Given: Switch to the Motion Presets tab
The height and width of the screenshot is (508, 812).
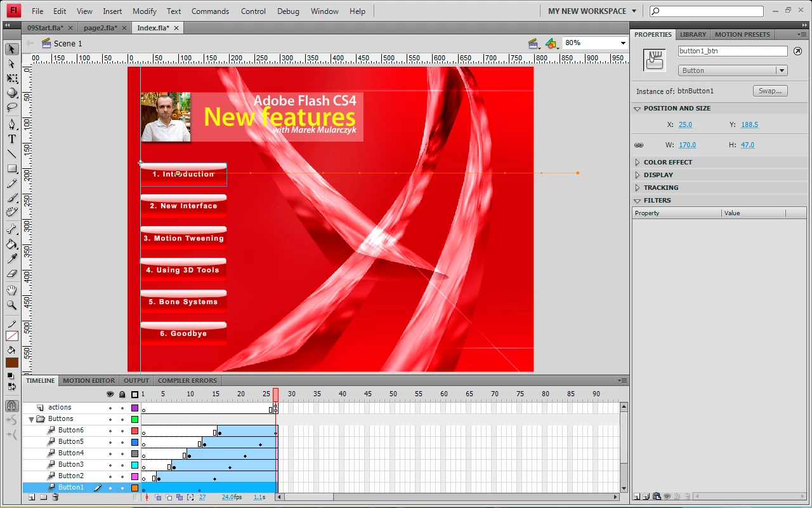Looking at the screenshot, I should 742,34.
